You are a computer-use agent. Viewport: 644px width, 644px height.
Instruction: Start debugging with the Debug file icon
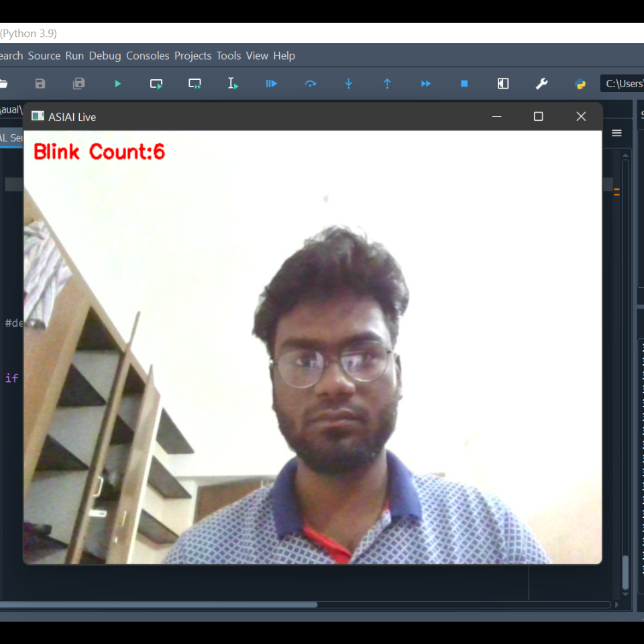click(271, 84)
